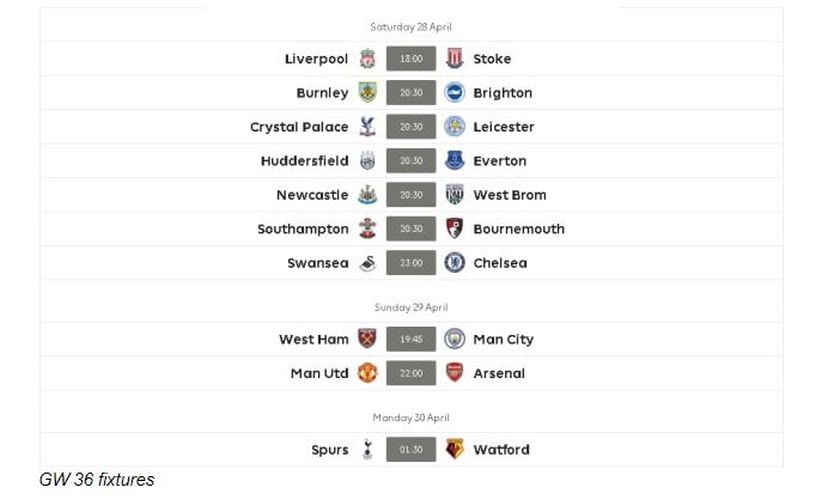Click the Southampton team name
The width and height of the screenshot is (825, 500).
click(303, 229)
